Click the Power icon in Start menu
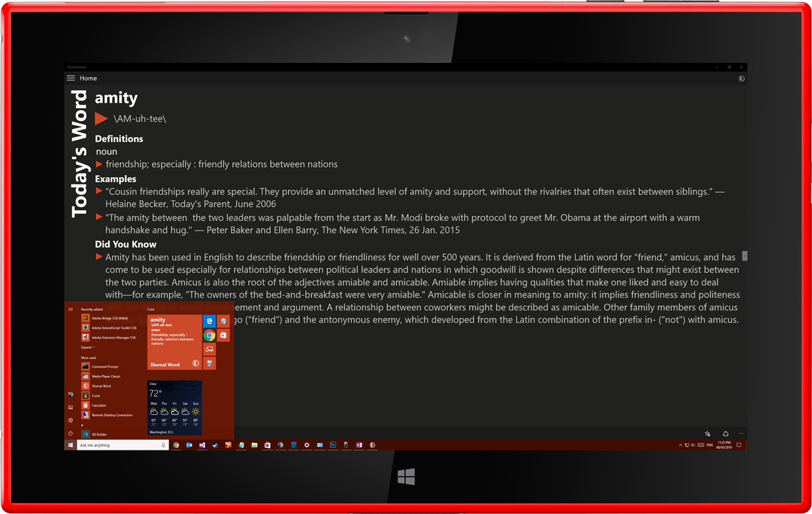Viewport: 812px width, 514px height. pos(70,434)
